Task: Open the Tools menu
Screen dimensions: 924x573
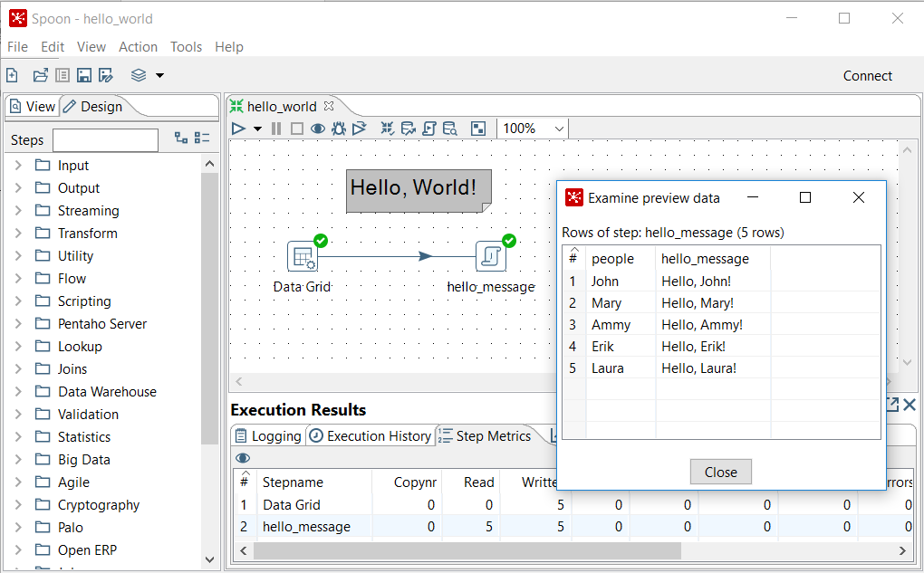Action: 187,46
